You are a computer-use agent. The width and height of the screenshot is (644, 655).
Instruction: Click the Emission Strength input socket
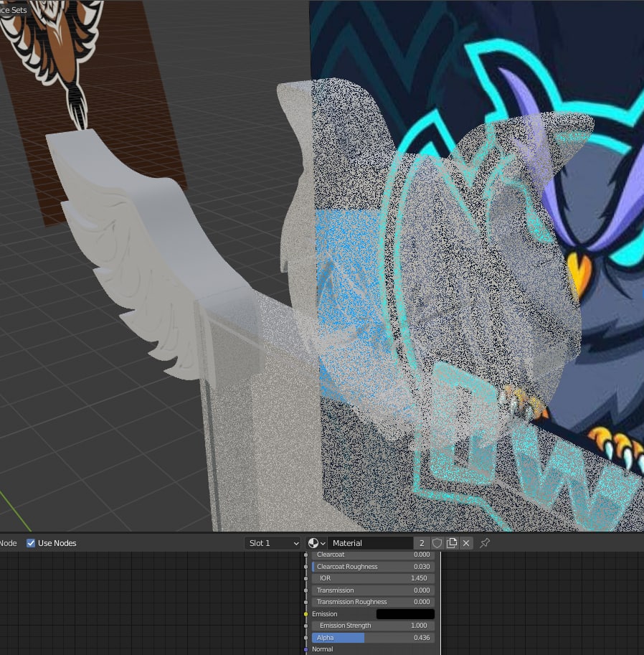click(x=306, y=626)
